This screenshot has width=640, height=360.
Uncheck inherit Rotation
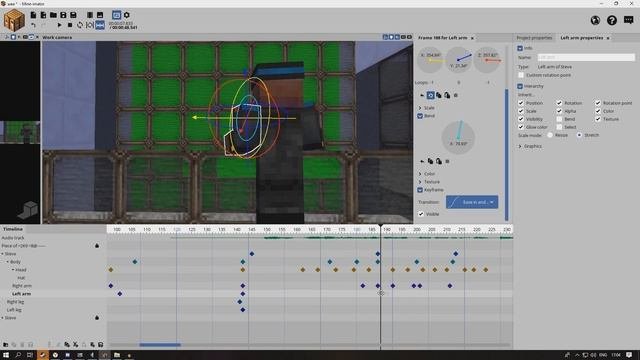click(559, 103)
